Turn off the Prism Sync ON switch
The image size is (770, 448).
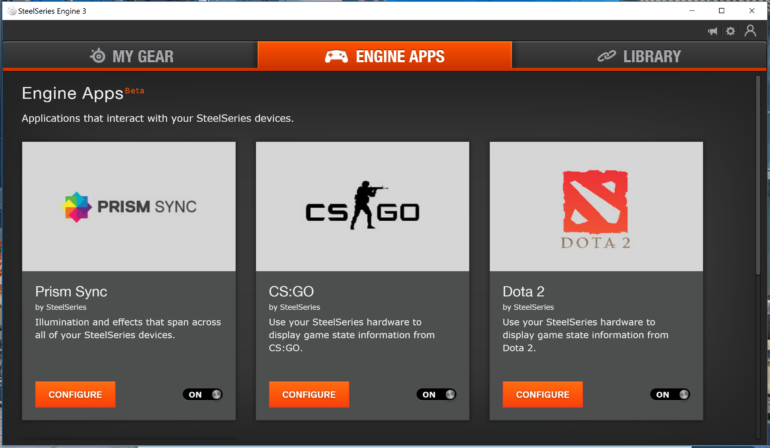[x=202, y=394]
